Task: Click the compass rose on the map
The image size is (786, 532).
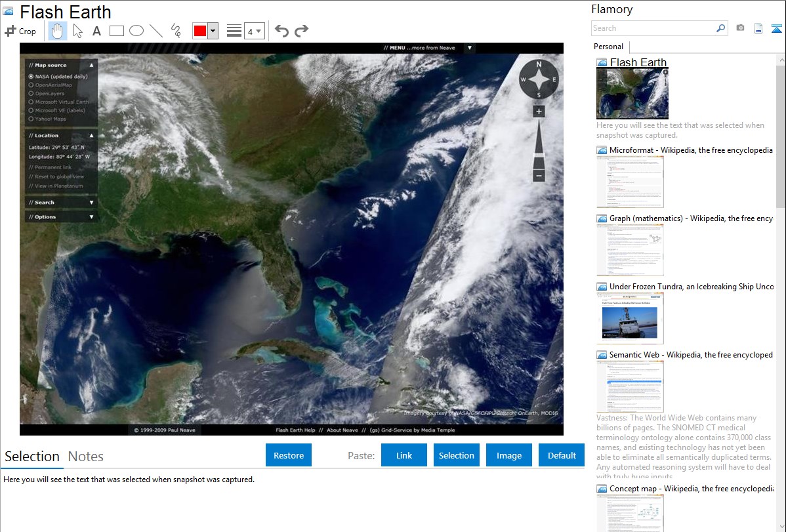Action: click(539, 79)
